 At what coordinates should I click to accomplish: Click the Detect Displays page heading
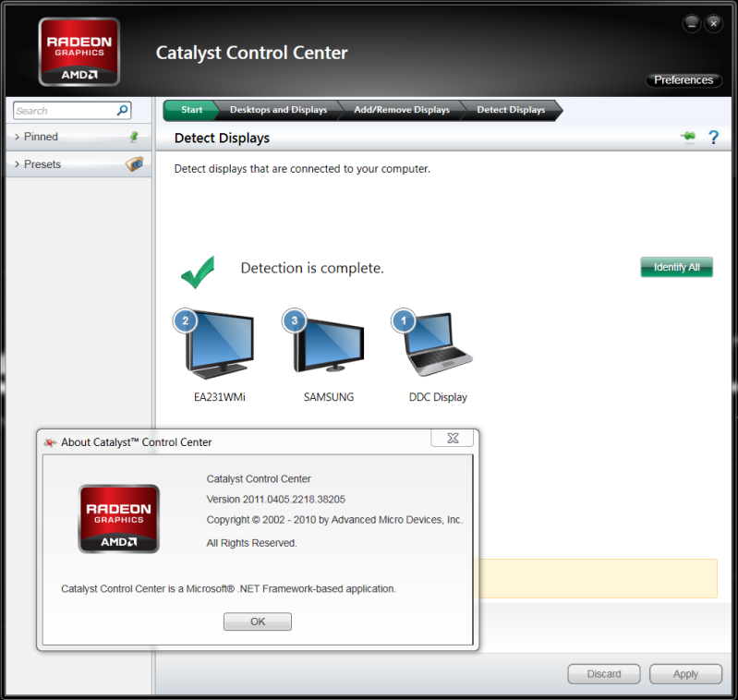pyautogui.click(x=222, y=138)
